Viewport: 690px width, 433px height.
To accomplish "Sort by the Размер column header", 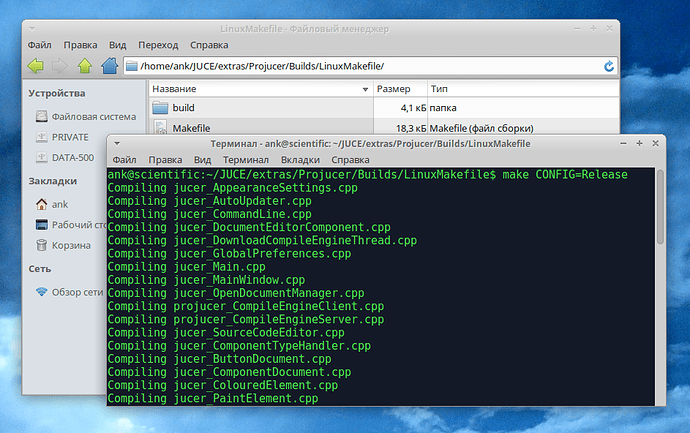I will (x=400, y=89).
